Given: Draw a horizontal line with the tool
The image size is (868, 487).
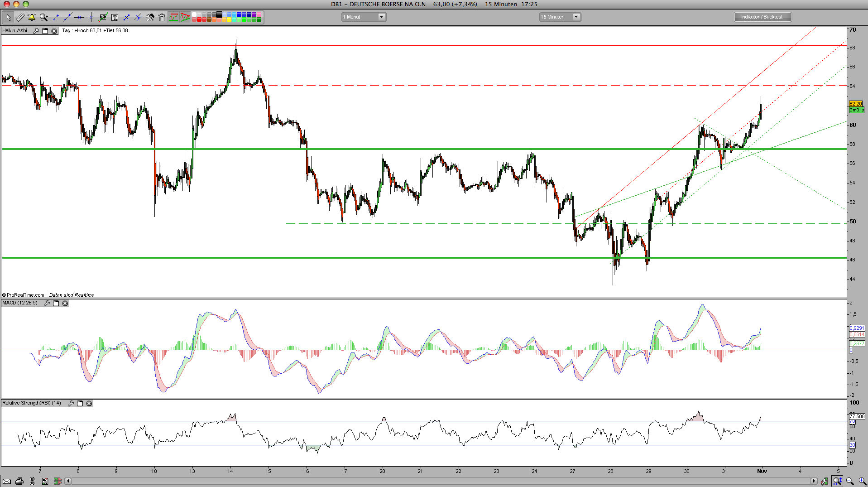Looking at the screenshot, I should coord(79,17).
